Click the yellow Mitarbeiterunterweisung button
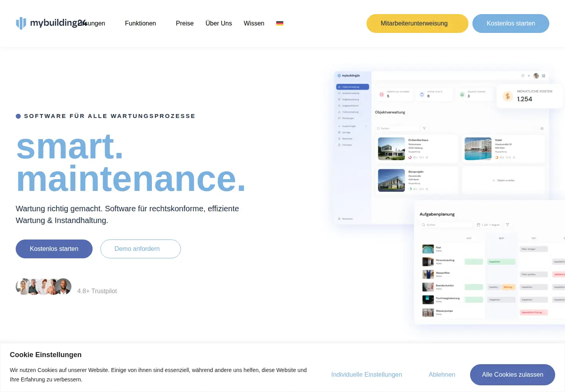Viewport: 565px width, 392px height. (x=417, y=24)
